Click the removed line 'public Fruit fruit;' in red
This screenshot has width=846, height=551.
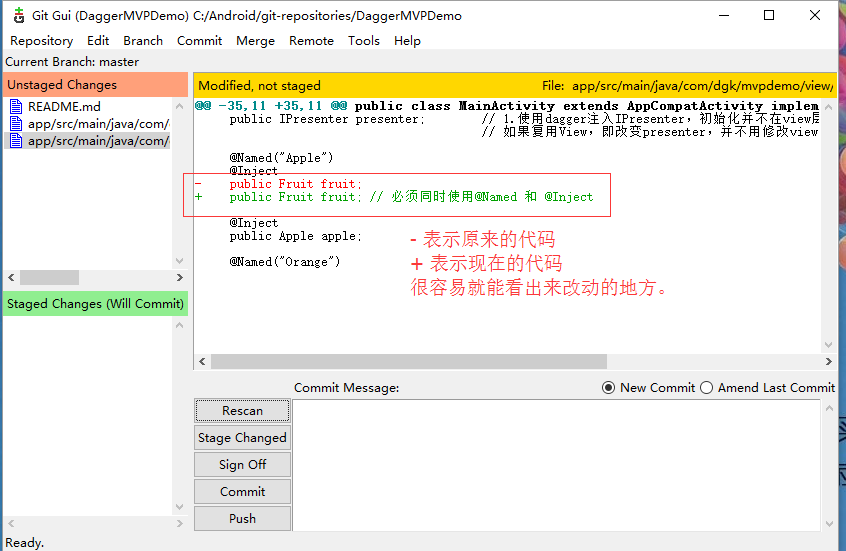(x=295, y=184)
